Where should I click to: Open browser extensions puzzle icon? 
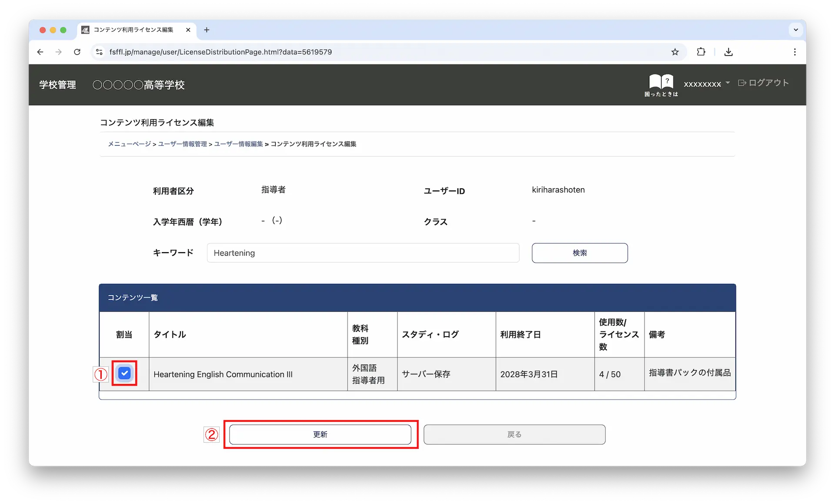701,52
